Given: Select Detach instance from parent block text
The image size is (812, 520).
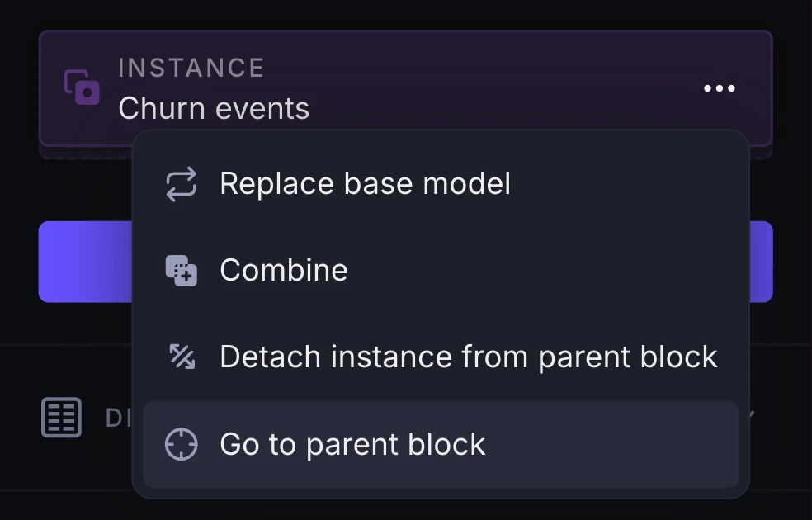Looking at the screenshot, I should click(468, 357).
